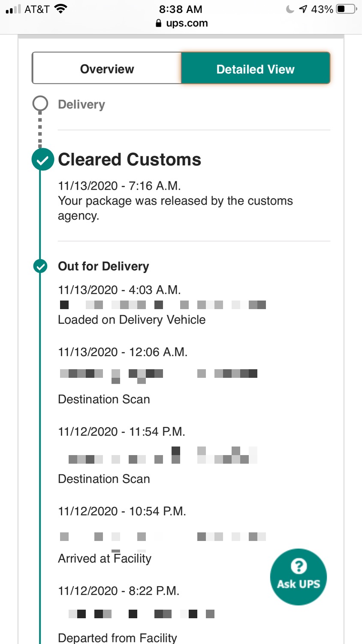Viewport: 362px width, 644px height.
Task: Click the Cleared Customs checkmark icon
Action: click(x=42, y=160)
